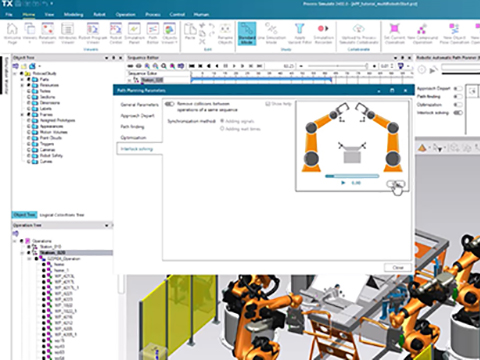Toggle Interlock solving switch in path planner

click(x=458, y=113)
